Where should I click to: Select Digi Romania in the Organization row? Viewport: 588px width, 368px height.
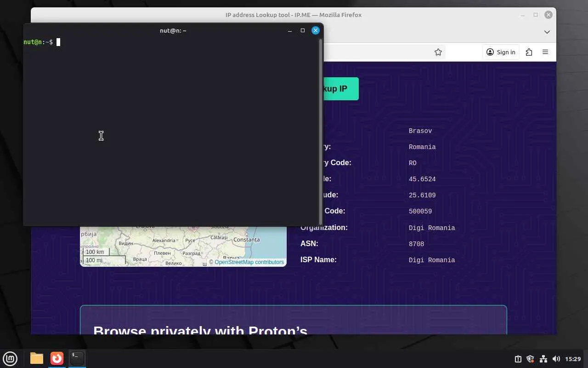click(432, 228)
